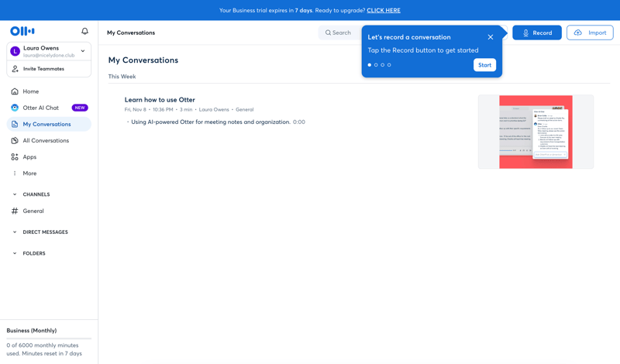Click the Invite Teammates person icon
Image resolution: width=620 pixels, height=364 pixels.
15,69
